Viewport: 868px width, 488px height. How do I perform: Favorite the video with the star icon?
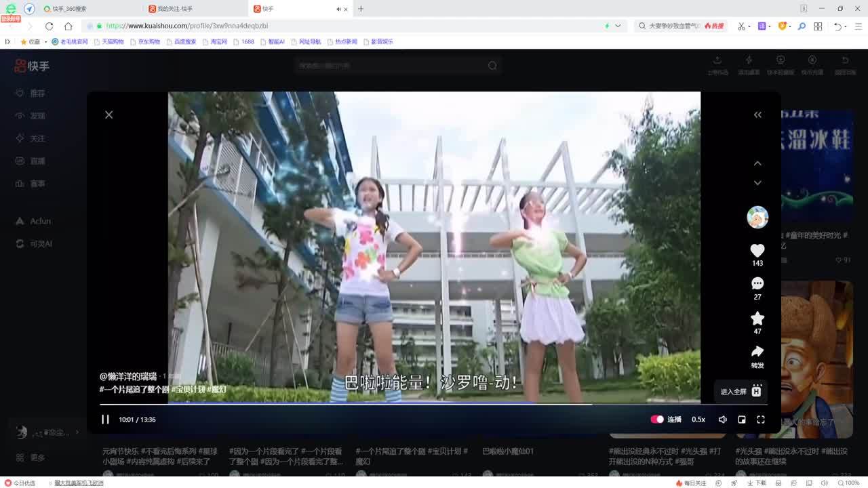tap(757, 319)
